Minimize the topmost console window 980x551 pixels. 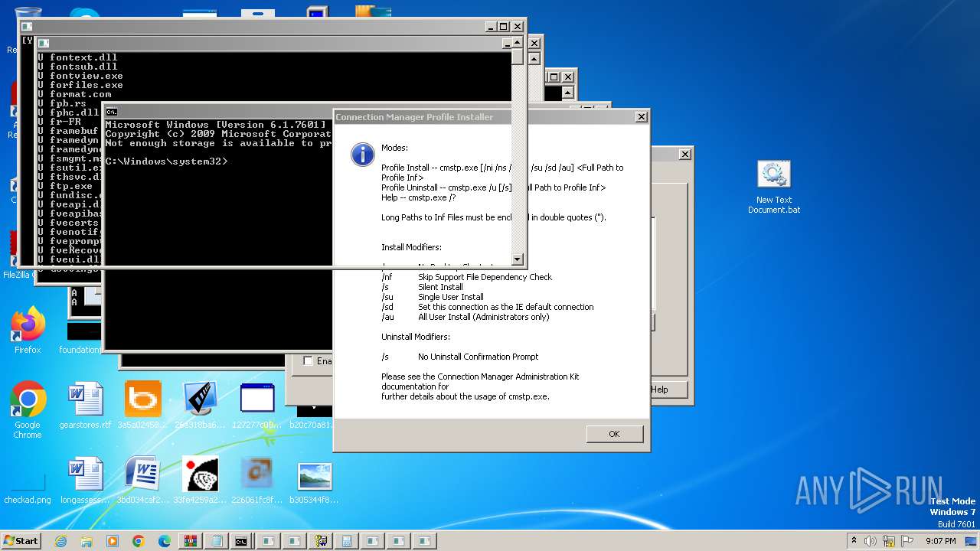pos(491,26)
